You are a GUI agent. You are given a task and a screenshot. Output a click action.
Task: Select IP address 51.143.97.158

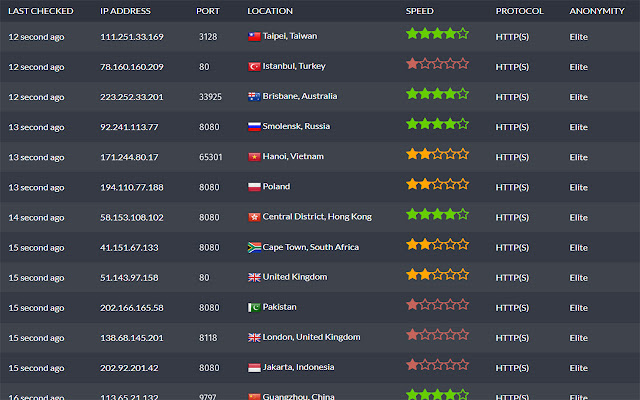pos(129,278)
